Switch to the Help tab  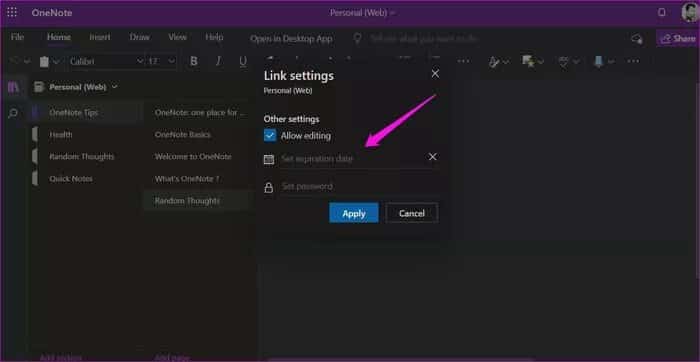(214, 37)
